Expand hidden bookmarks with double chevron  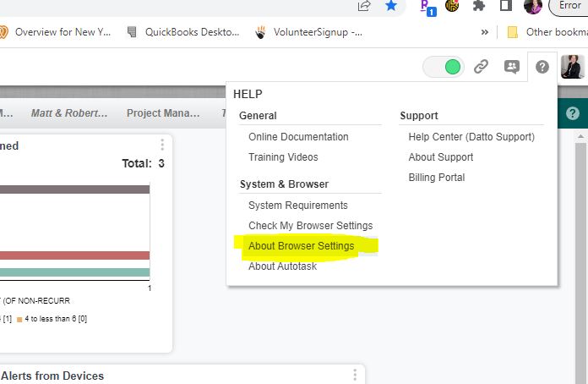[x=485, y=33]
